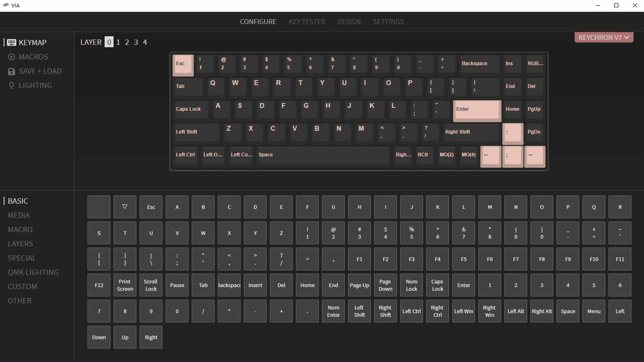Screen dimensions: 644x362
Task: Open the KEYCHRON V7 device dropdown
Action: [x=603, y=38]
